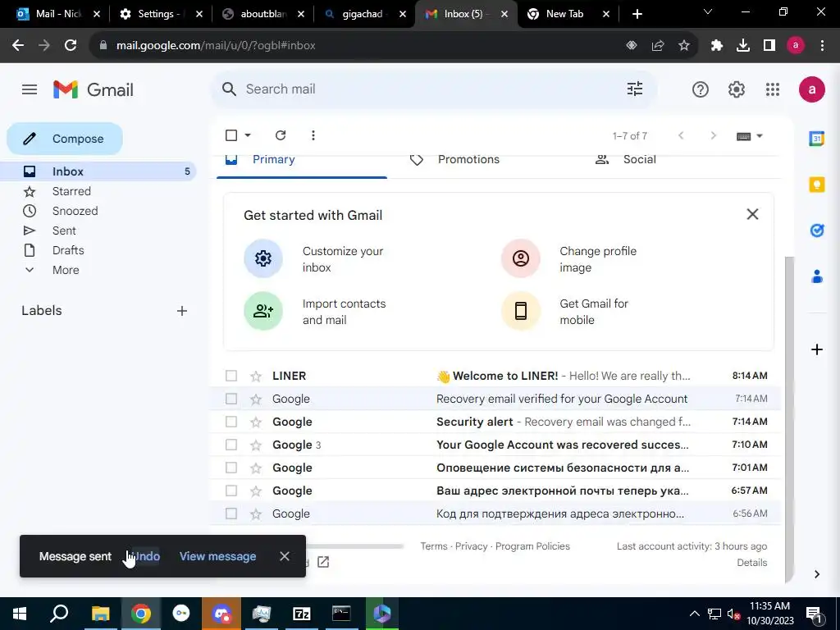Click Change profile image icon

point(521,258)
